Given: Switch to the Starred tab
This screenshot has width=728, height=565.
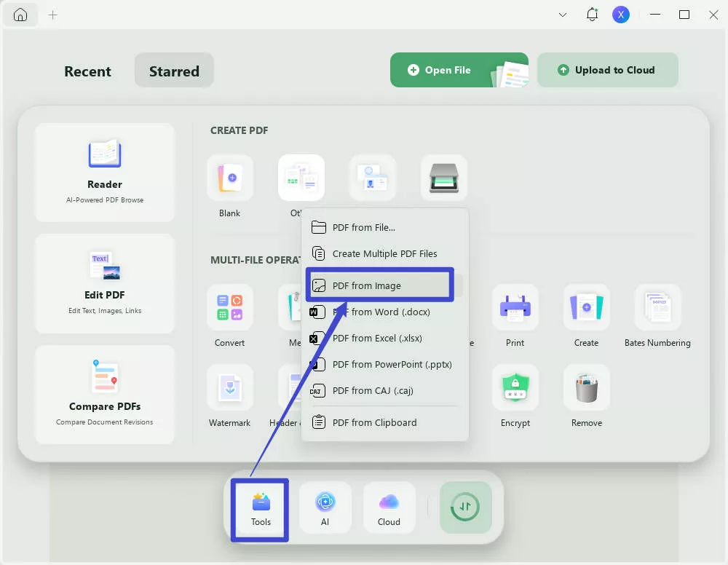Looking at the screenshot, I should point(174,71).
